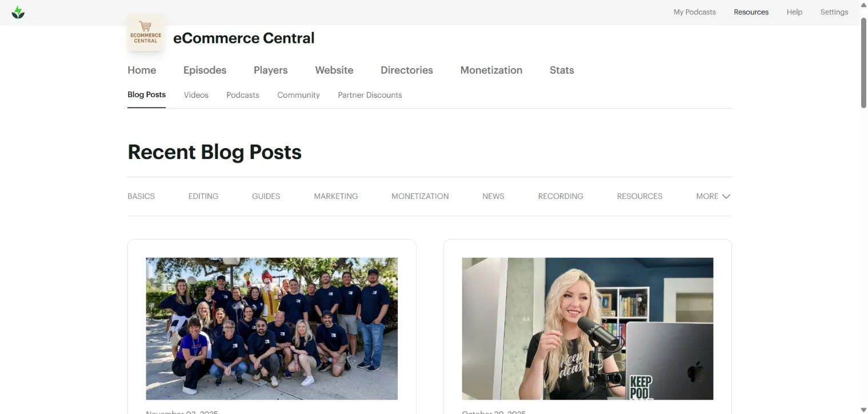Switch to the Monetization main tab

coord(491,70)
